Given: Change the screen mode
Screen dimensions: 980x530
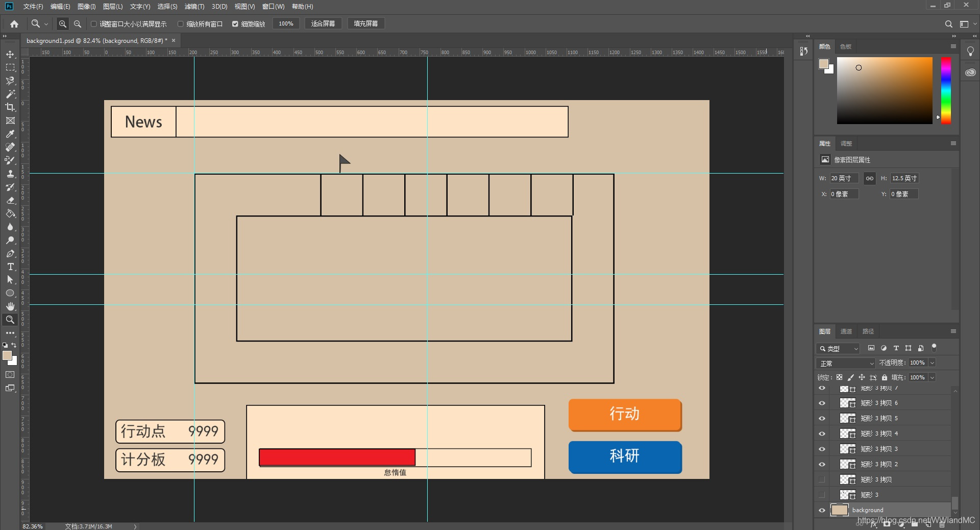Looking at the screenshot, I should 10,388.
